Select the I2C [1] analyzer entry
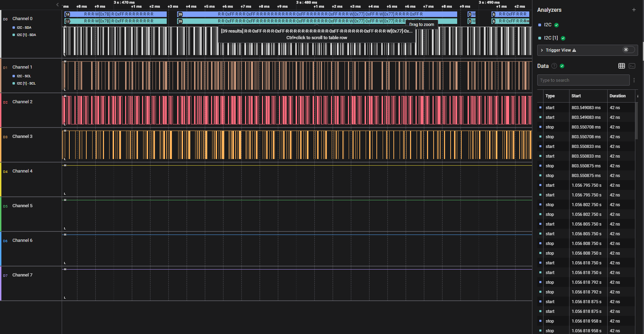Image resolution: width=644 pixels, height=334 pixels. point(551,38)
